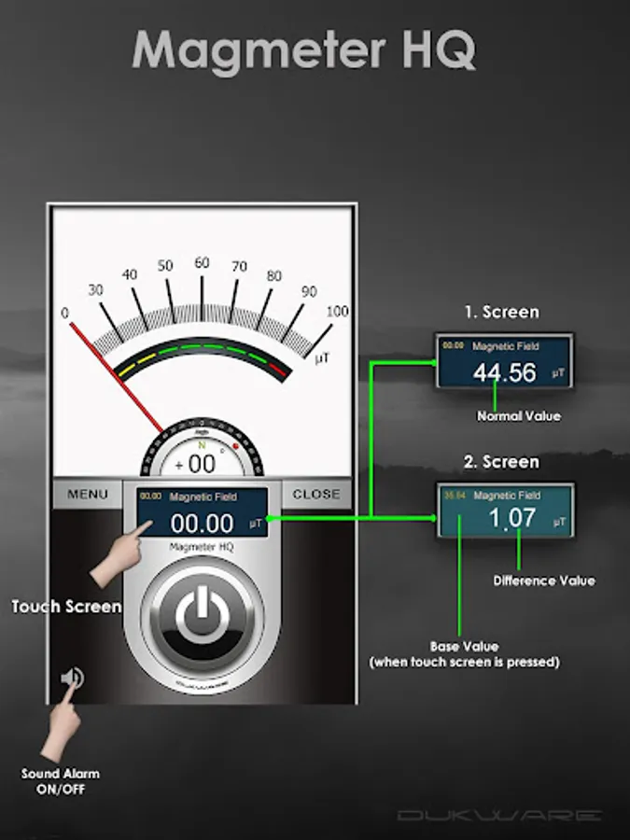Tap the CLOSE button
The height and width of the screenshot is (840, 630).
point(316,494)
